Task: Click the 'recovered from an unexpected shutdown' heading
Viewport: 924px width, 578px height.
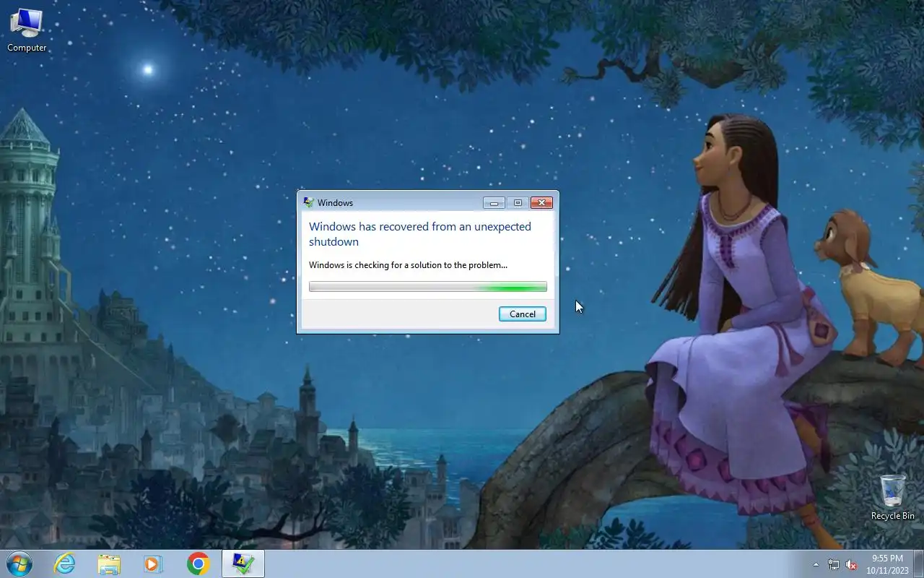Action: tap(420, 234)
